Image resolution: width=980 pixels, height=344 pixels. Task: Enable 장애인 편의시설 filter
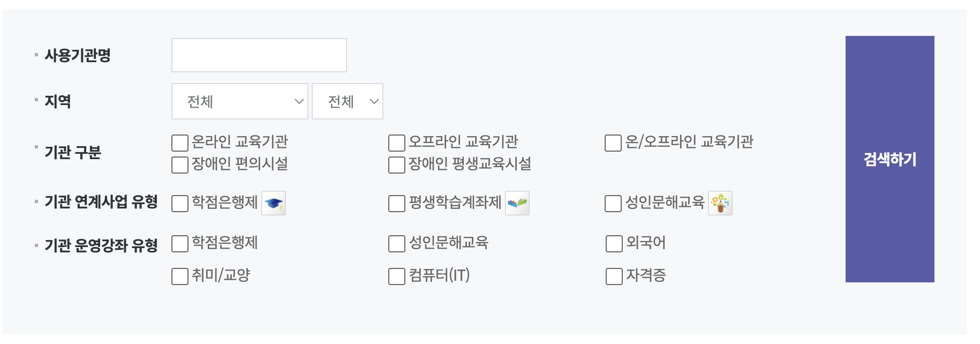coord(179,164)
